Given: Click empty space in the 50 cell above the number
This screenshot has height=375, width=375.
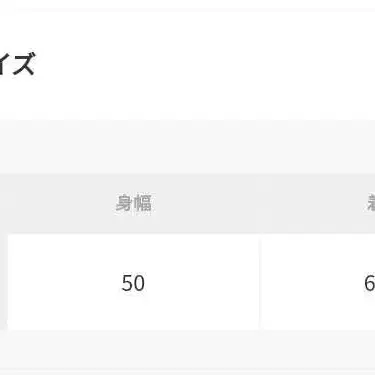Looking at the screenshot, I should [133, 253].
